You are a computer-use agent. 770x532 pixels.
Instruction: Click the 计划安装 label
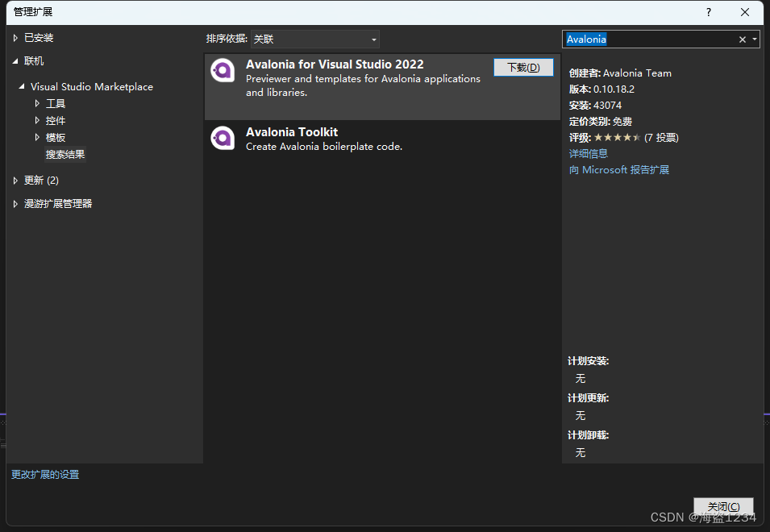(x=589, y=361)
